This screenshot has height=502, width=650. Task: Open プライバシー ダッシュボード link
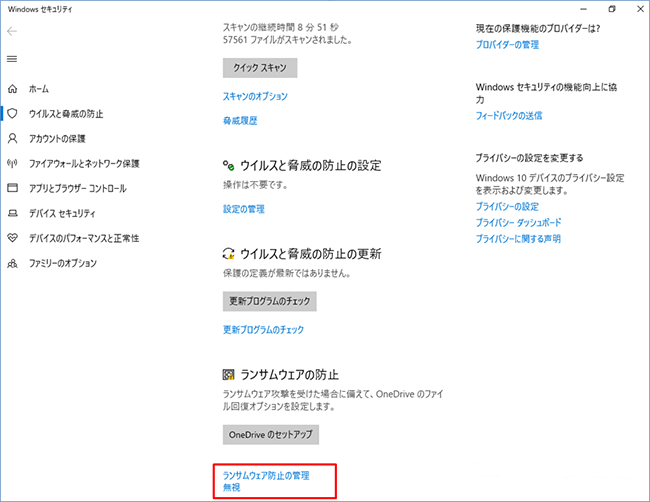(x=519, y=223)
